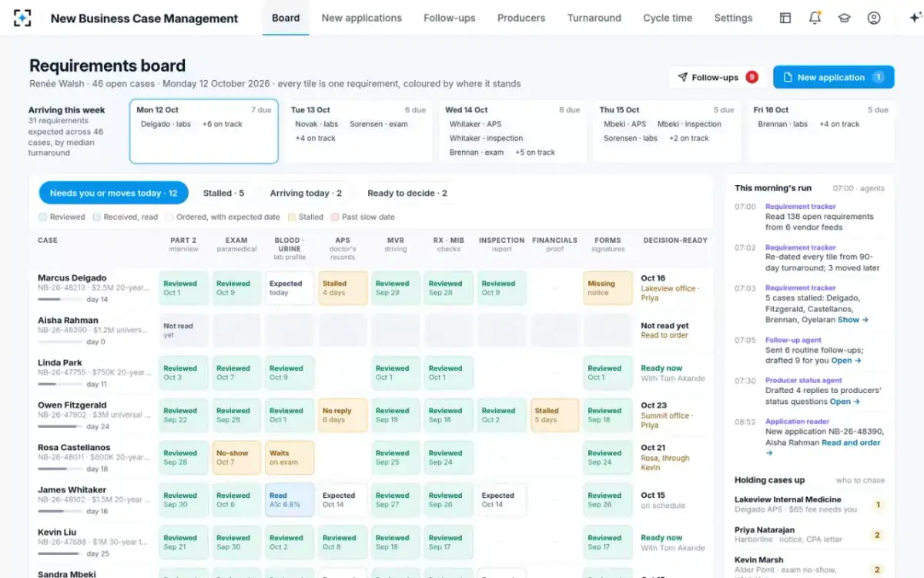Click Owen Fitzgerald's day 24 progress bar
This screenshot has width=924, height=578.
point(60,426)
